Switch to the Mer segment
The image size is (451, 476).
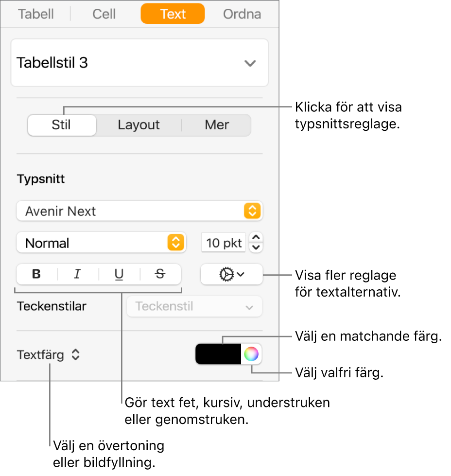tap(217, 125)
